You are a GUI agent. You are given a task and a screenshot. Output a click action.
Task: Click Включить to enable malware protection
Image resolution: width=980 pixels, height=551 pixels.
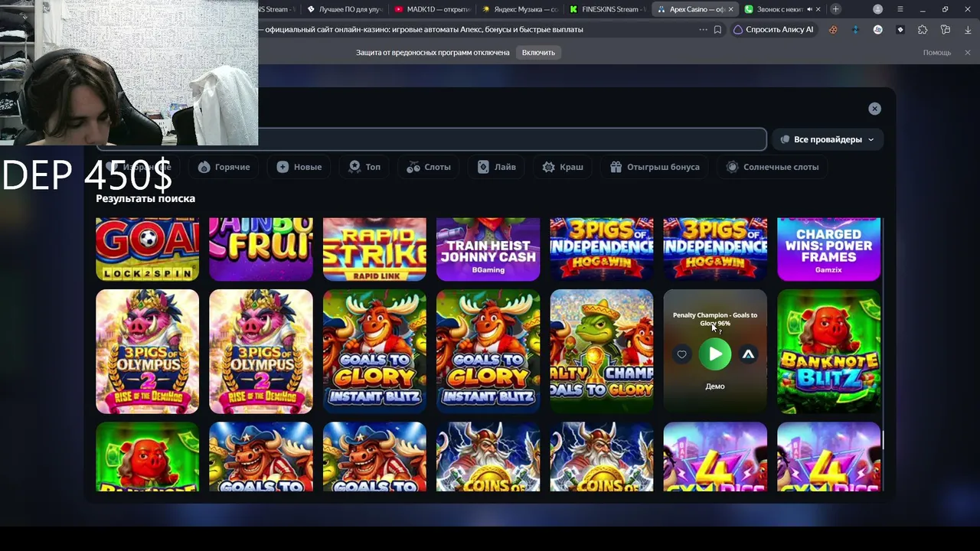click(538, 52)
